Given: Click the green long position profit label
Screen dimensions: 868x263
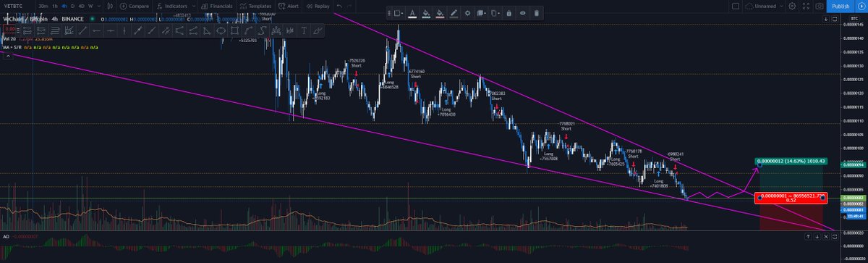Looking at the screenshot, I should (791, 161).
